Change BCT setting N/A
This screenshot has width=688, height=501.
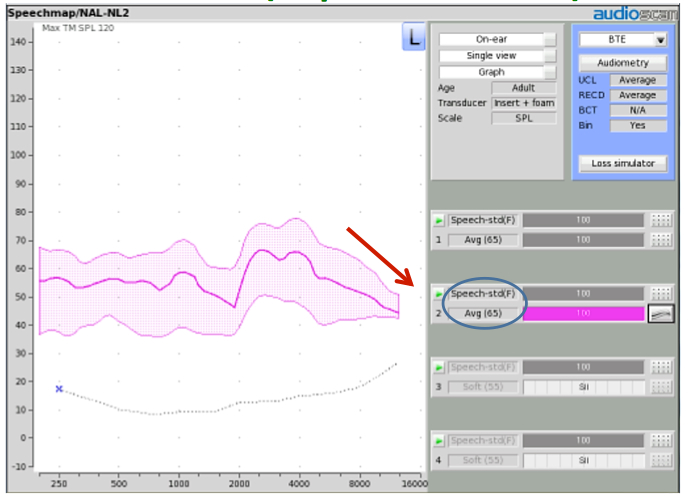[638, 110]
